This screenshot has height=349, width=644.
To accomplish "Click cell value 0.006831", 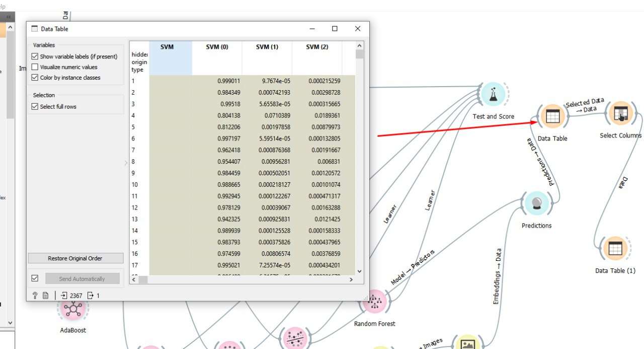I will pos(317,162).
